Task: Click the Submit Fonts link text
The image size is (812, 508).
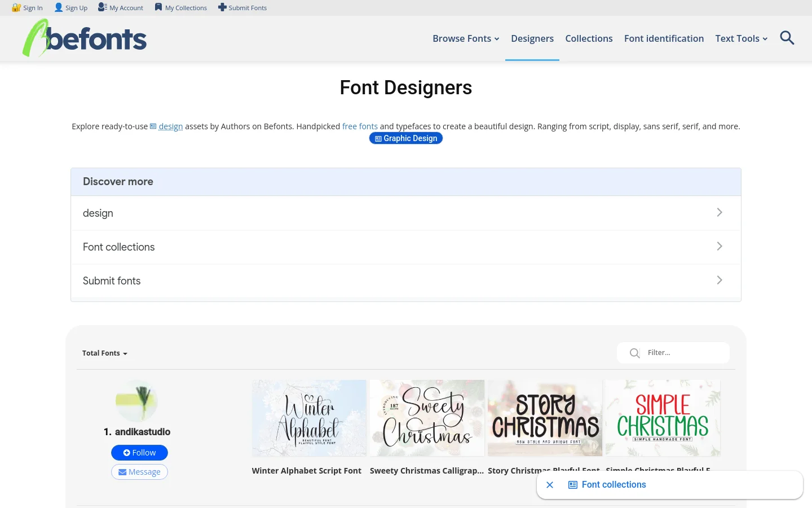Action: 248,8
